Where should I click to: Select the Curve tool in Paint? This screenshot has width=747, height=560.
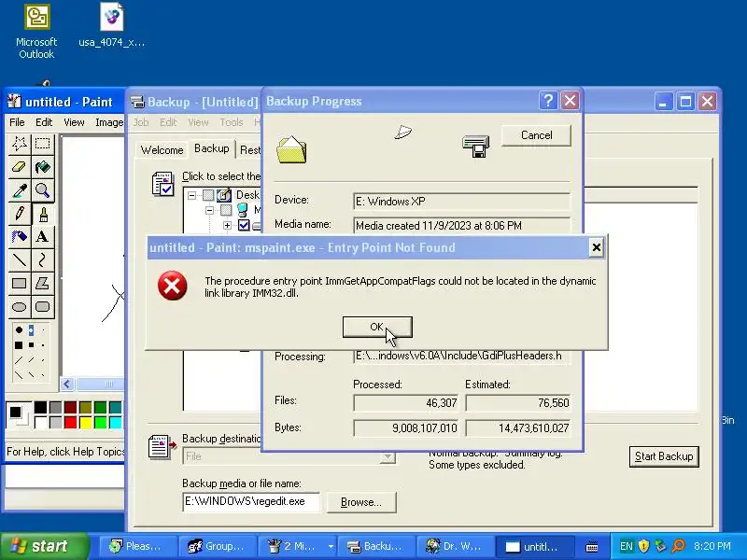[x=42, y=260]
